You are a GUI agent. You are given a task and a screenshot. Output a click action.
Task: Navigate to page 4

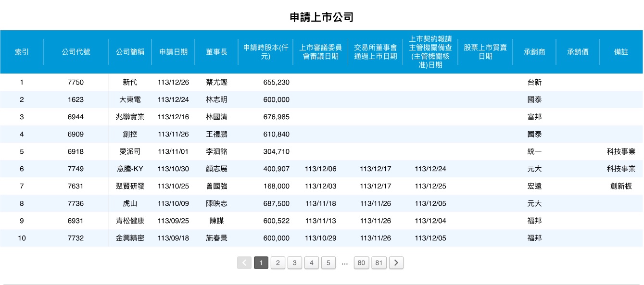click(x=312, y=262)
